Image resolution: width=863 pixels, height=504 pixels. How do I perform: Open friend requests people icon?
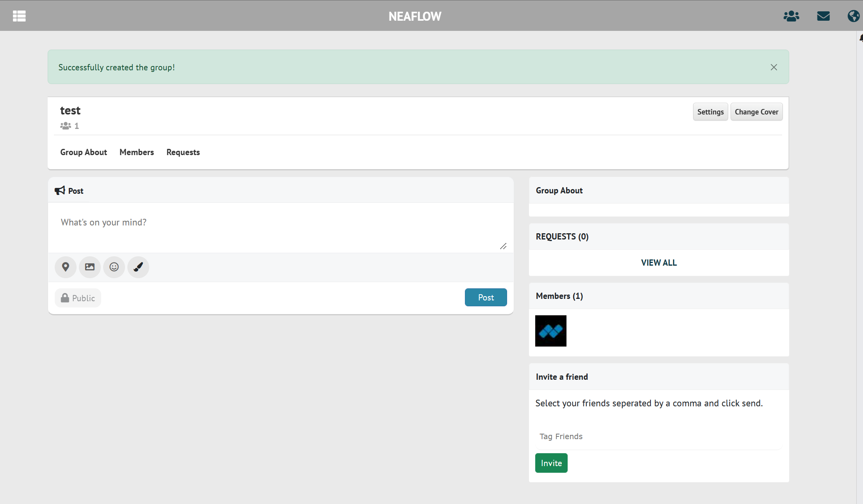(x=791, y=16)
